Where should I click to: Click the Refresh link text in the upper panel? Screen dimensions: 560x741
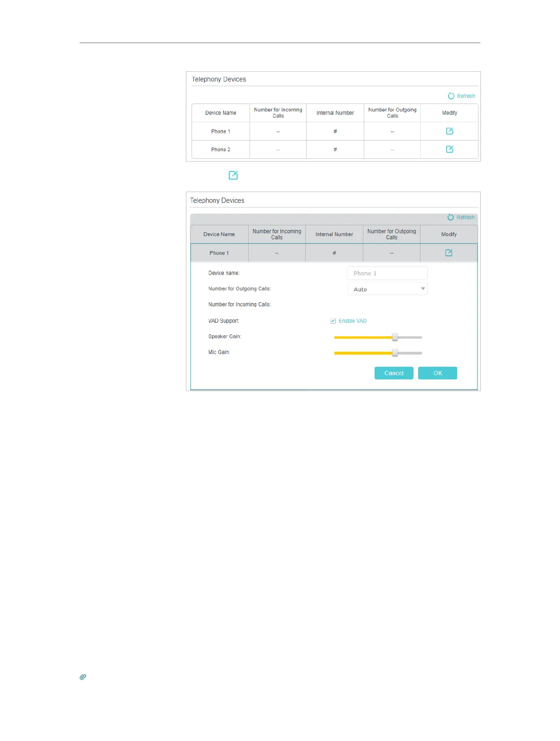click(x=466, y=96)
